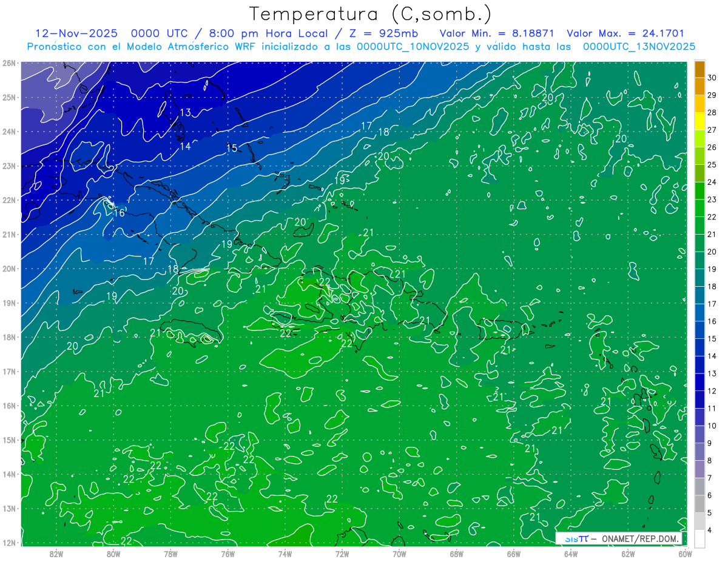
Task: Select "Valor Min. = 8.18871" readout
Action: coord(497,33)
